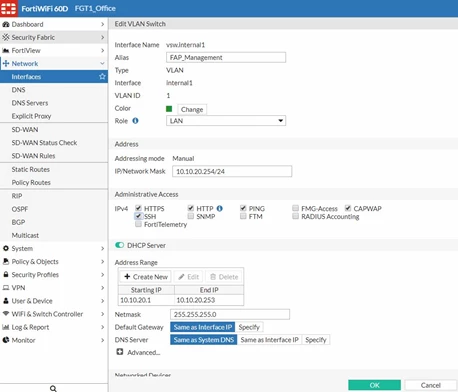
Task: Click the color Change button
Action: [x=192, y=109]
